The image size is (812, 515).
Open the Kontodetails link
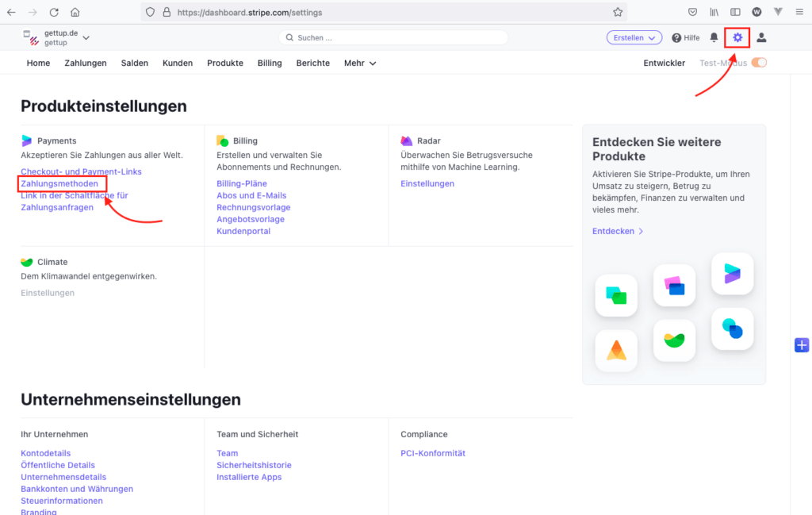(x=45, y=453)
